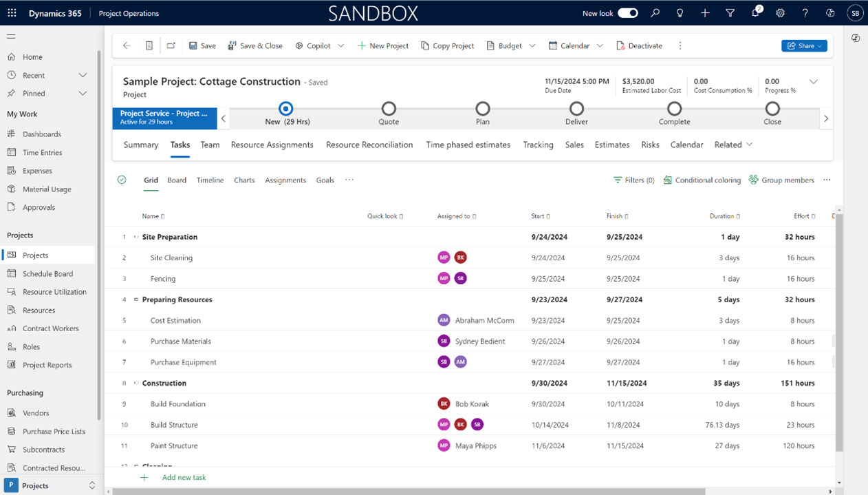Open the notifications bell icon

[755, 13]
